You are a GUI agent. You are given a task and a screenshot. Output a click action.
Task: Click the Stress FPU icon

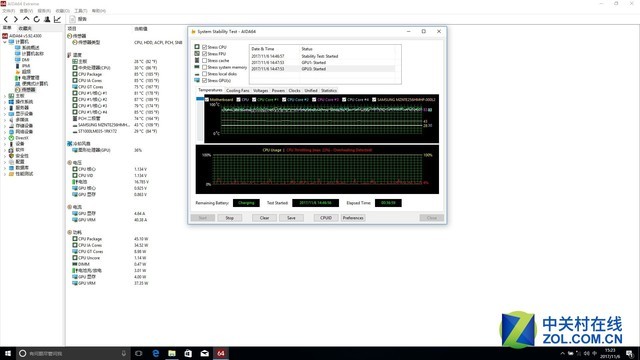[197, 53]
